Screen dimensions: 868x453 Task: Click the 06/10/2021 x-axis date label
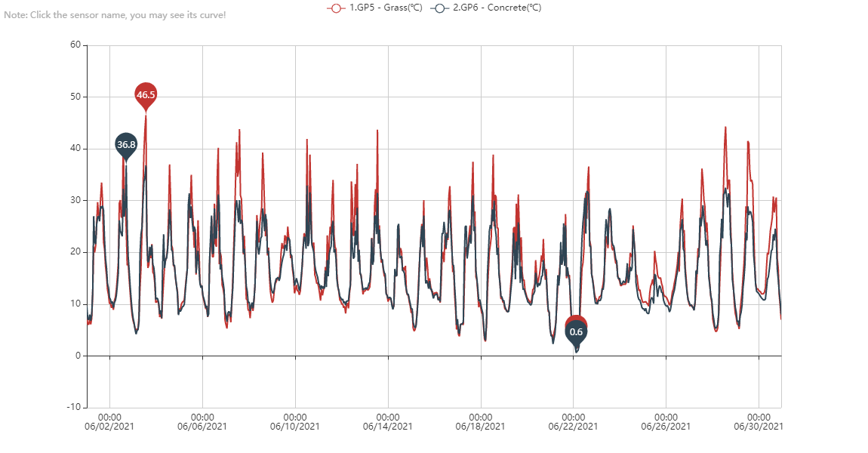point(295,427)
